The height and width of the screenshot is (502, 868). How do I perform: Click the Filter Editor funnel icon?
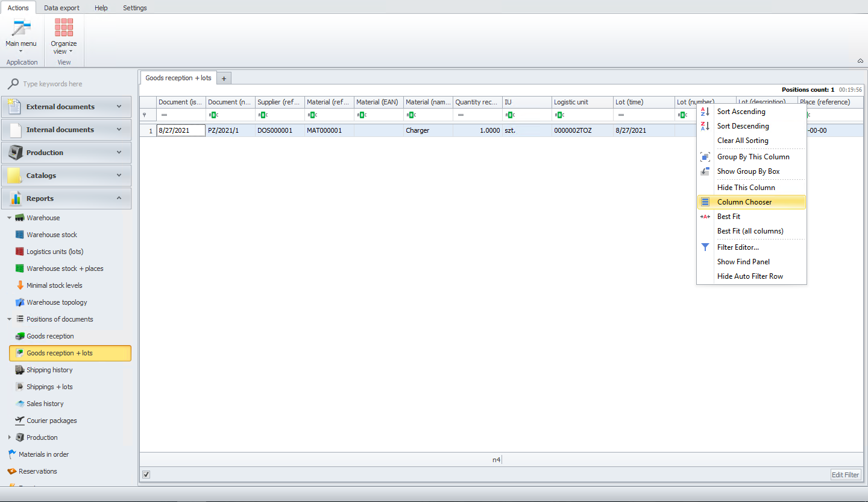click(705, 247)
